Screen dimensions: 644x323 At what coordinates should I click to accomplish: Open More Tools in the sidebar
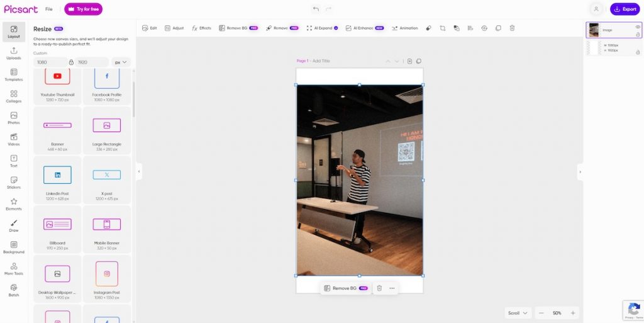[14, 269]
